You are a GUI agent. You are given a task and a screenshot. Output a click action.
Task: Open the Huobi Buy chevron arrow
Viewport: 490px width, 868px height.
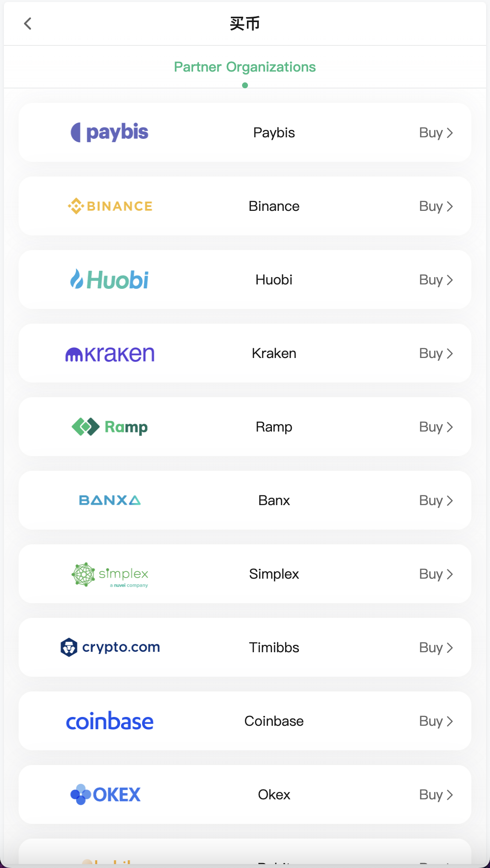point(450,280)
